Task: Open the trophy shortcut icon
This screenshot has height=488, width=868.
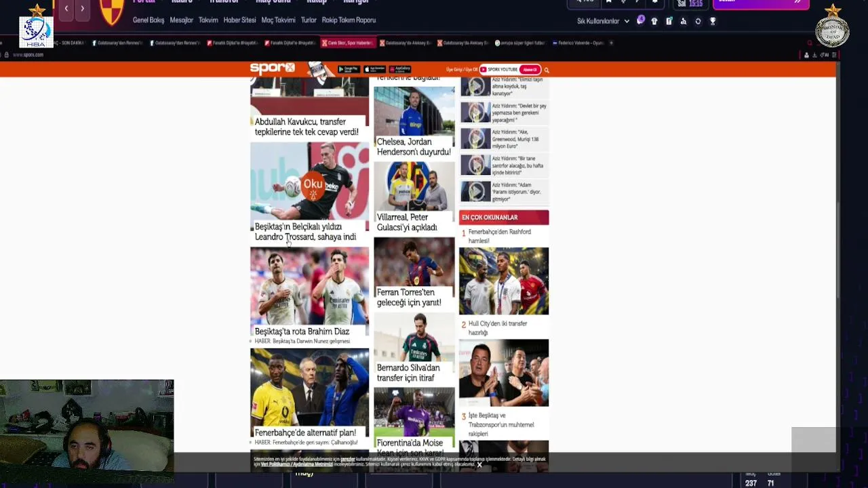Action: click(x=713, y=21)
